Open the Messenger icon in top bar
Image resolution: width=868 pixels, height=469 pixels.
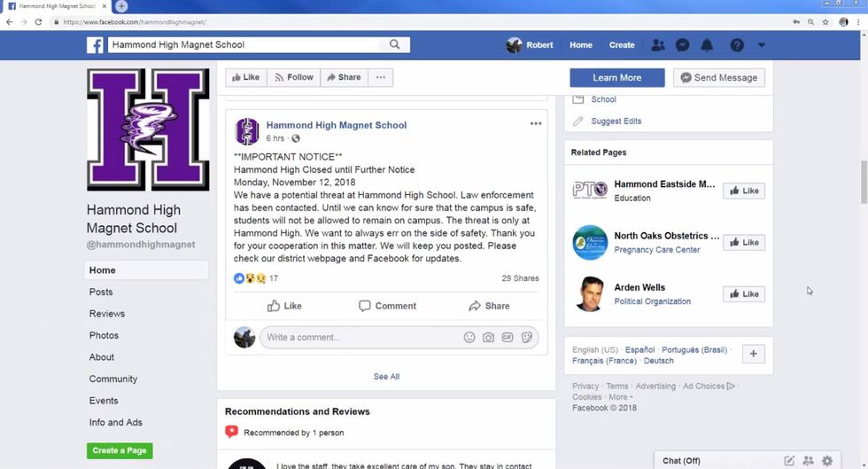click(x=682, y=45)
